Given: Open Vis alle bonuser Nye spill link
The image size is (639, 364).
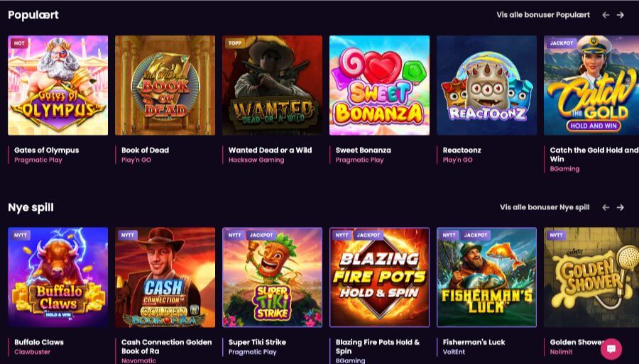Looking at the screenshot, I should [x=545, y=207].
